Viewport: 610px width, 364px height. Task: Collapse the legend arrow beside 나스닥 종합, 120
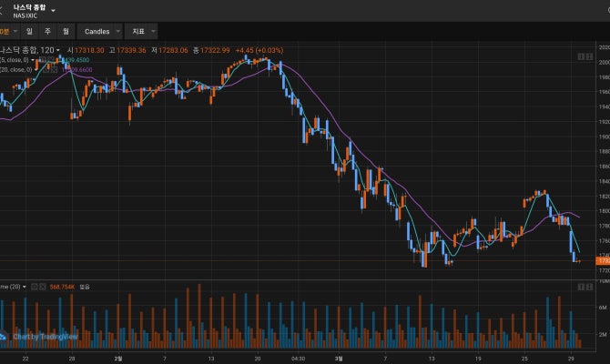[58, 50]
